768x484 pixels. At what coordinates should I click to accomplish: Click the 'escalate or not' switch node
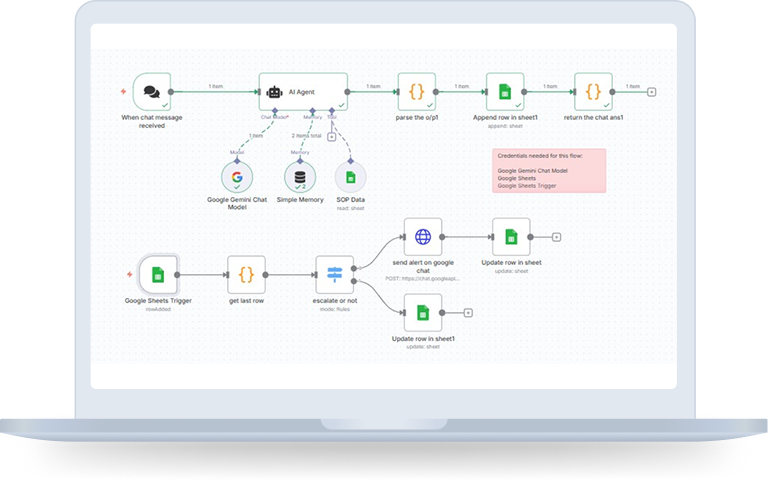point(334,274)
